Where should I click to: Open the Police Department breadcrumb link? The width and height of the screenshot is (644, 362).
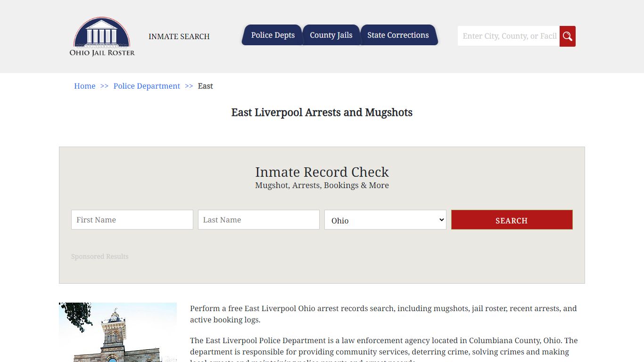pyautogui.click(x=147, y=86)
